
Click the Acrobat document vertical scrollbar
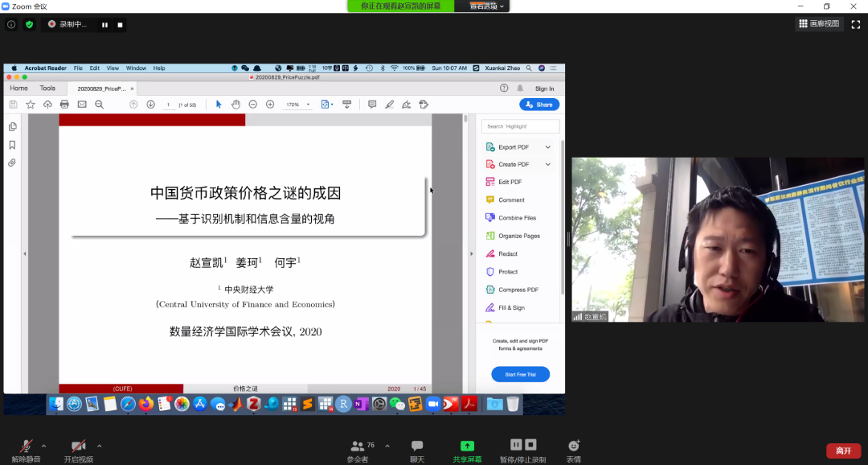click(x=465, y=241)
